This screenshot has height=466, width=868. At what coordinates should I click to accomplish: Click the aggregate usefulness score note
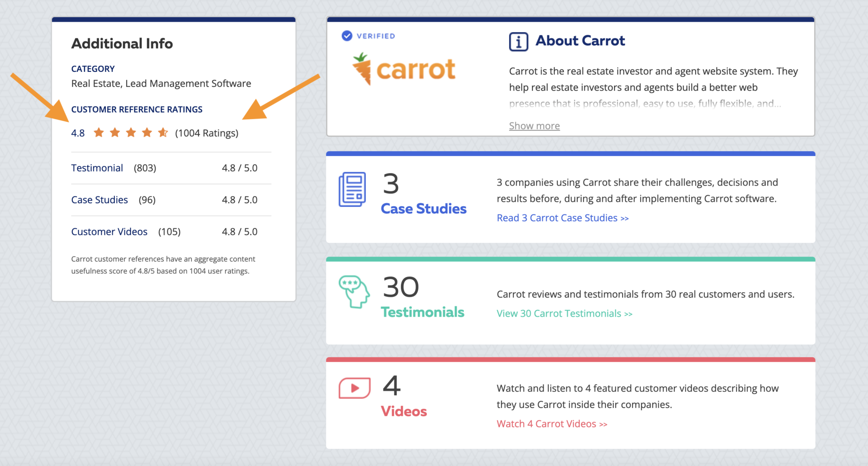point(163,265)
